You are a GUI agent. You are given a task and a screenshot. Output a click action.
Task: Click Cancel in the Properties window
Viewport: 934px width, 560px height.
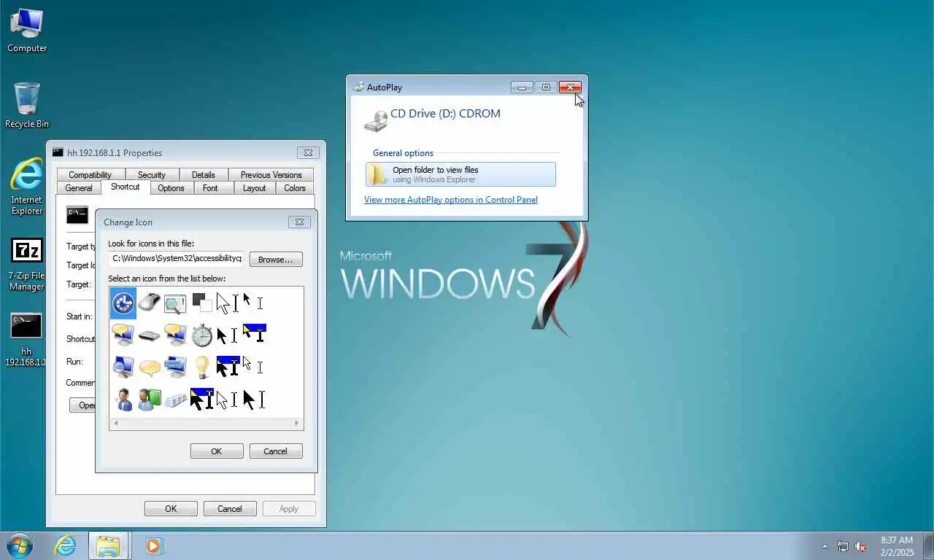(230, 509)
